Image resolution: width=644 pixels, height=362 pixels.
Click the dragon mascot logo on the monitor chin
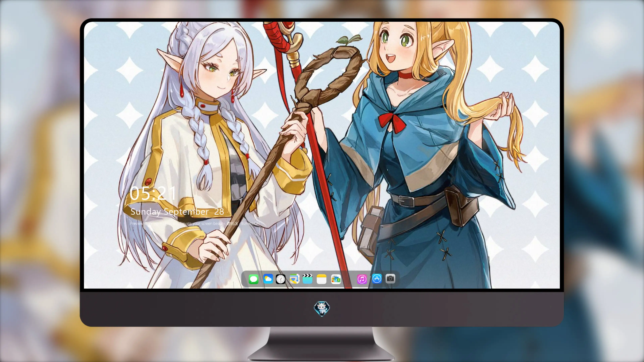click(x=322, y=309)
